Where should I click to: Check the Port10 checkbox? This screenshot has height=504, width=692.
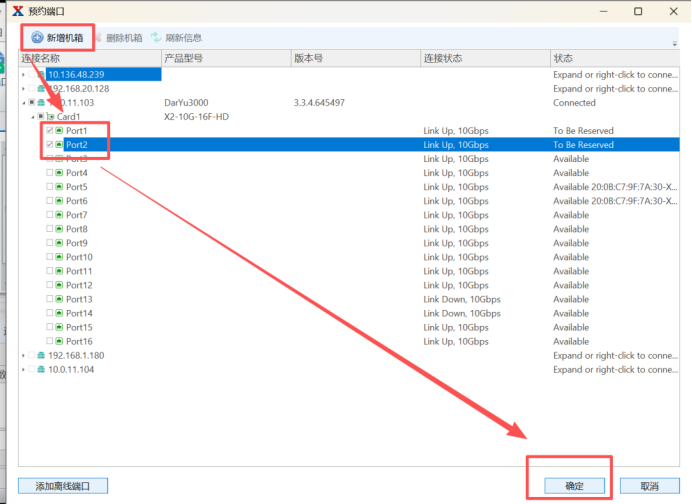pos(50,257)
